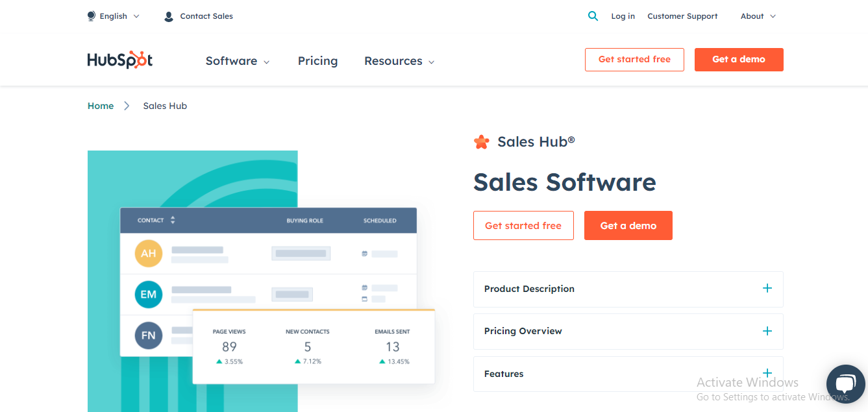Click the Sales Software heading

pos(565,182)
